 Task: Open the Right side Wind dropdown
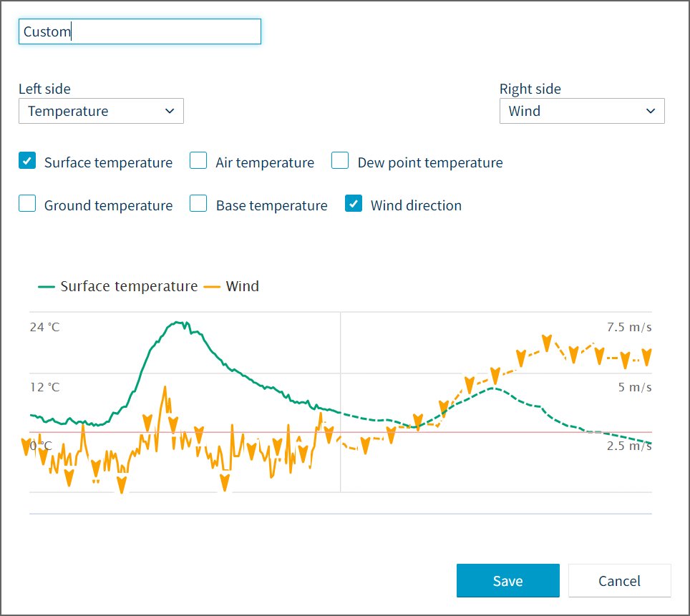[x=581, y=111]
